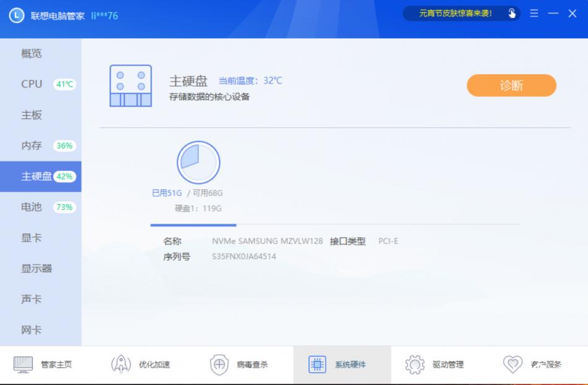Click the 系统硬件 chip icon
This screenshot has height=385, width=588.
318,365
